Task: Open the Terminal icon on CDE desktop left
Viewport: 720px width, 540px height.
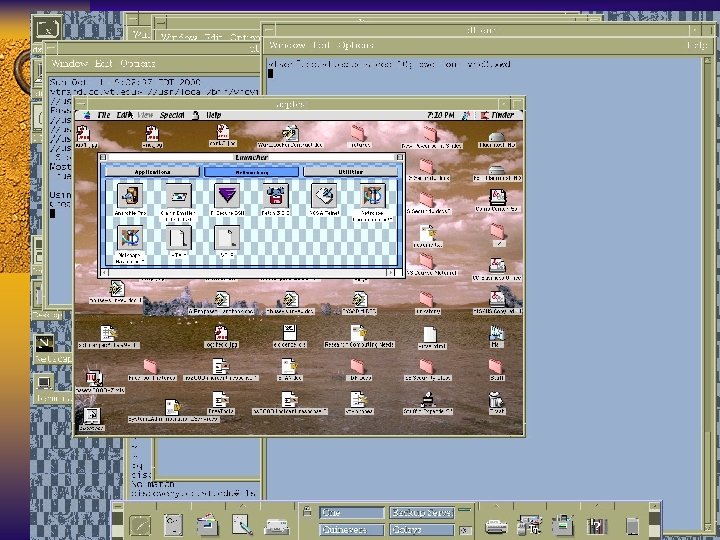Action: coord(44,382)
